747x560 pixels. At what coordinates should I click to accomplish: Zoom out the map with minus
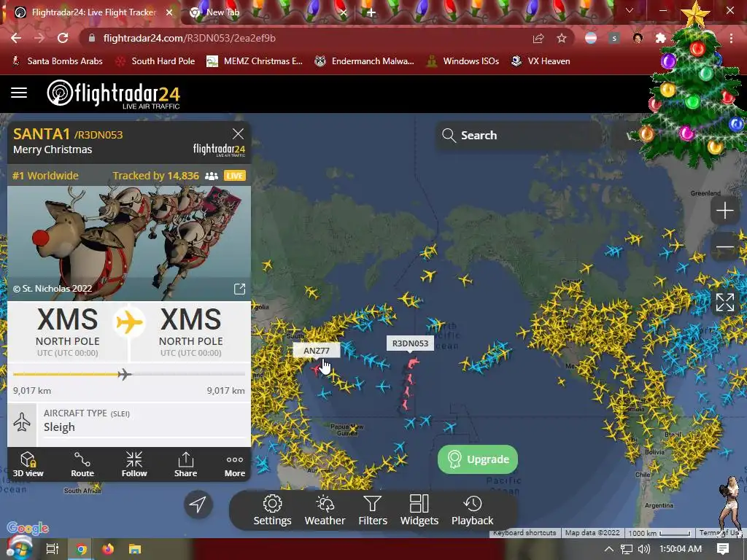click(x=724, y=246)
